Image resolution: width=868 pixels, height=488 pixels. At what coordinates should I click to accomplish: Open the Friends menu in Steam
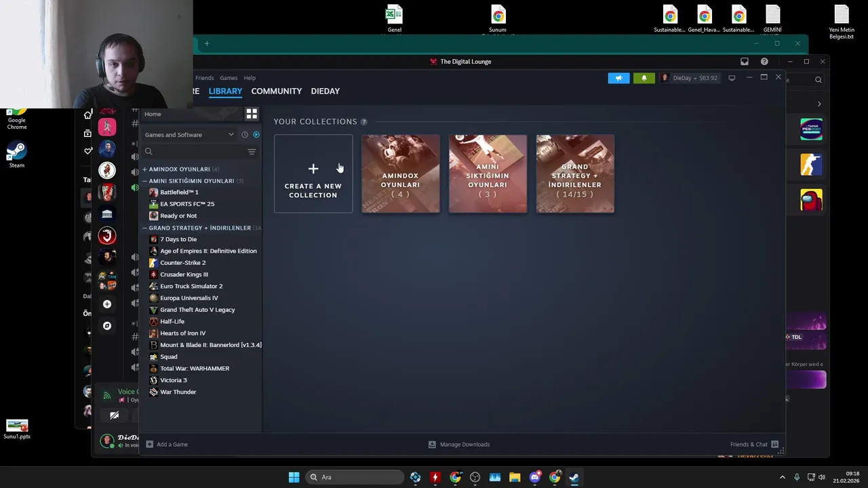point(204,78)
